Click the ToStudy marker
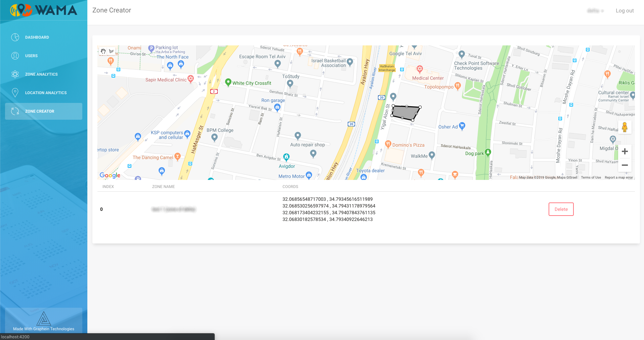The image size is (644, 340). coord(290,83)
